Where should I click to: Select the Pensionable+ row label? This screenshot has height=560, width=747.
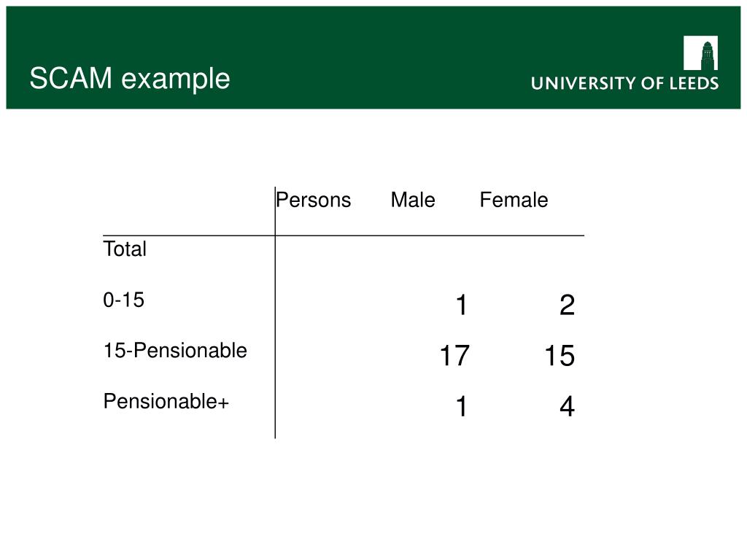point(166,402)
